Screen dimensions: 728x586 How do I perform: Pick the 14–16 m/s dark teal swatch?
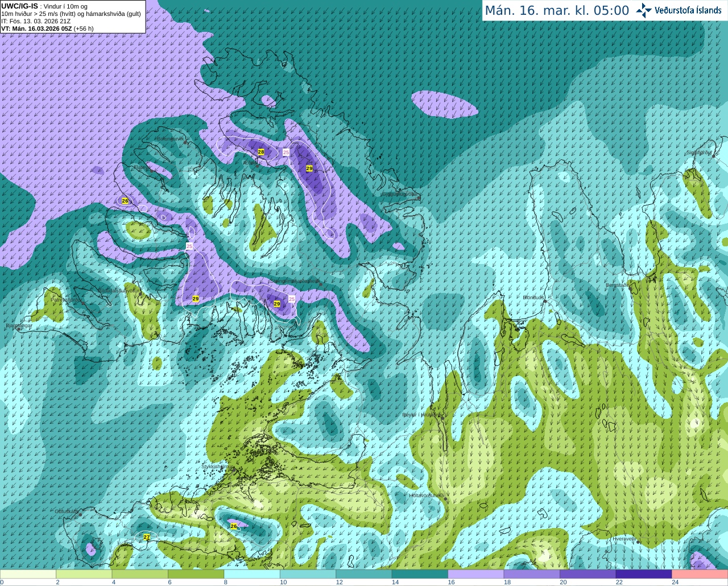(420, 574)
